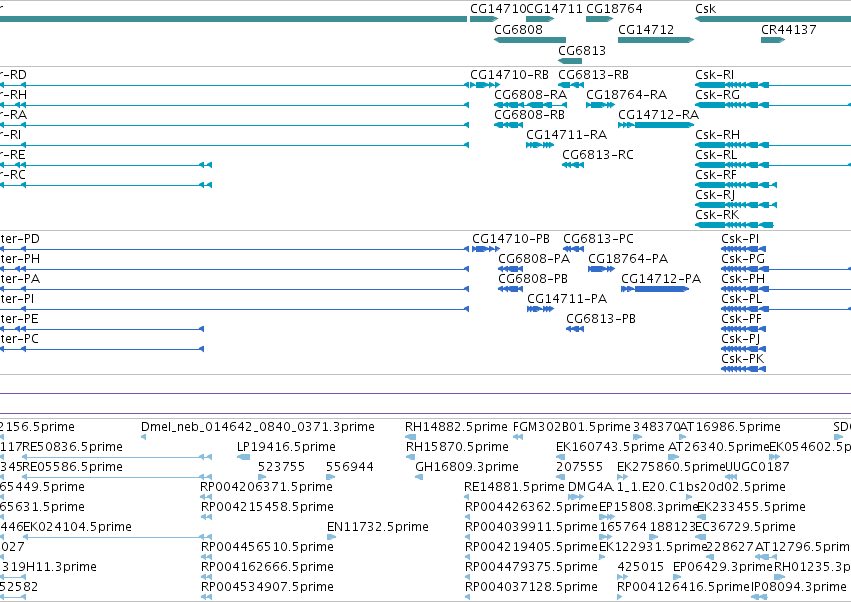Open cDNA AT16986.5prime
Viewport: 851px width, 602px height.
pos(730,427)
